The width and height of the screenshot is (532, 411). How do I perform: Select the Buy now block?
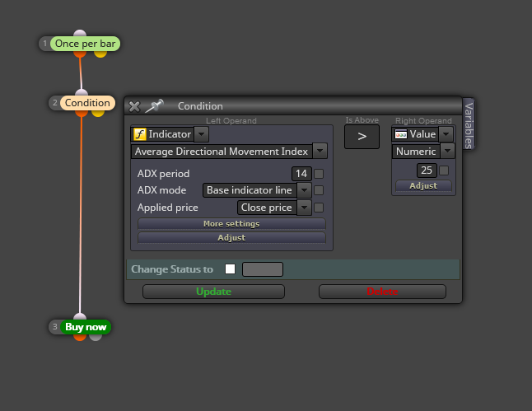click(86, 327)
